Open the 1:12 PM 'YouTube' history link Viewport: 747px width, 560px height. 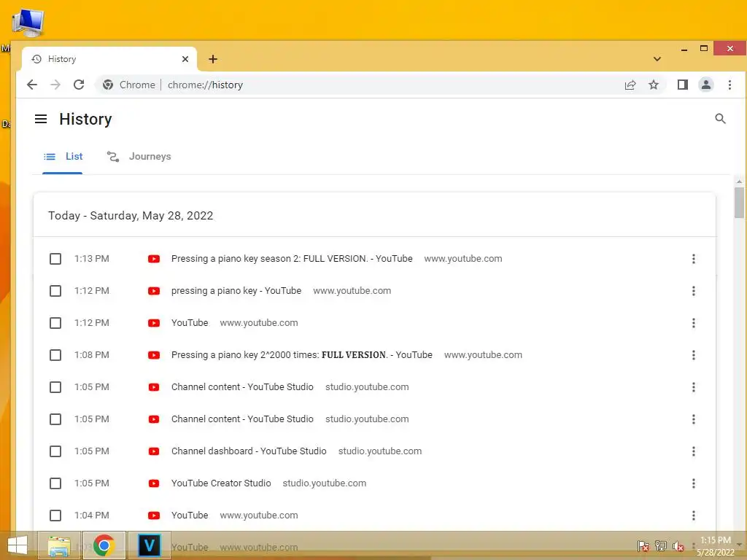[x=190, y=323]
